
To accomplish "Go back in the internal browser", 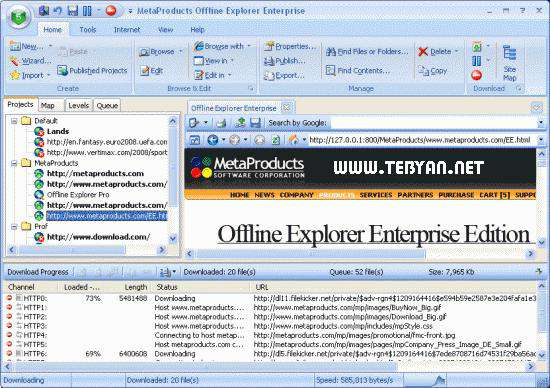I will [x=213, y=140].
